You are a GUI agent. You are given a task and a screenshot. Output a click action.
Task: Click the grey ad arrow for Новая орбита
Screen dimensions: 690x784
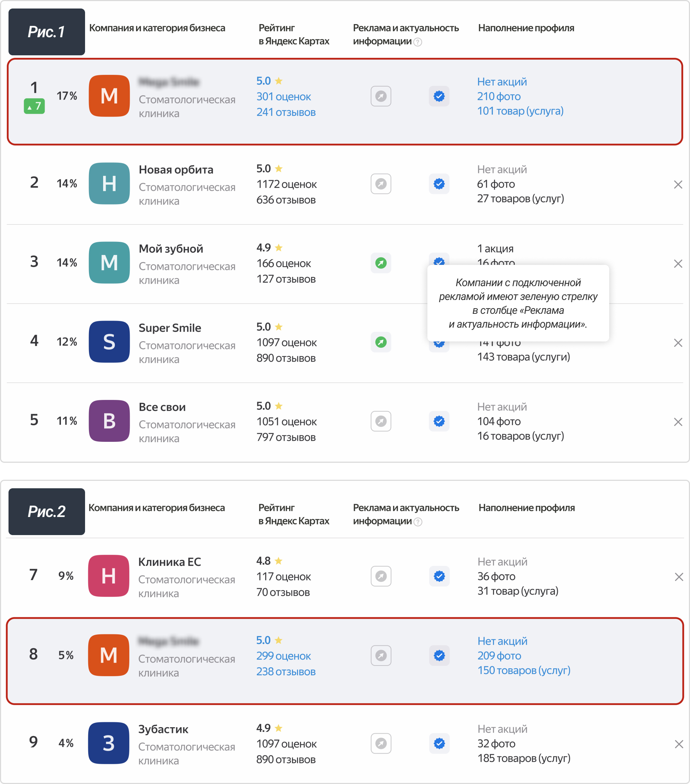click(381, 184)
